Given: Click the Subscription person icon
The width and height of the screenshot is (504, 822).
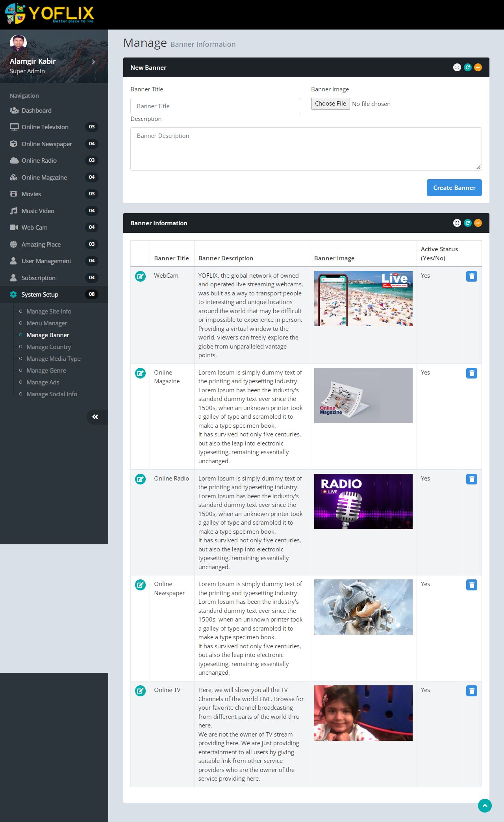Looking at the screenshot, I should pyautogui.click(x=13, y=278).
